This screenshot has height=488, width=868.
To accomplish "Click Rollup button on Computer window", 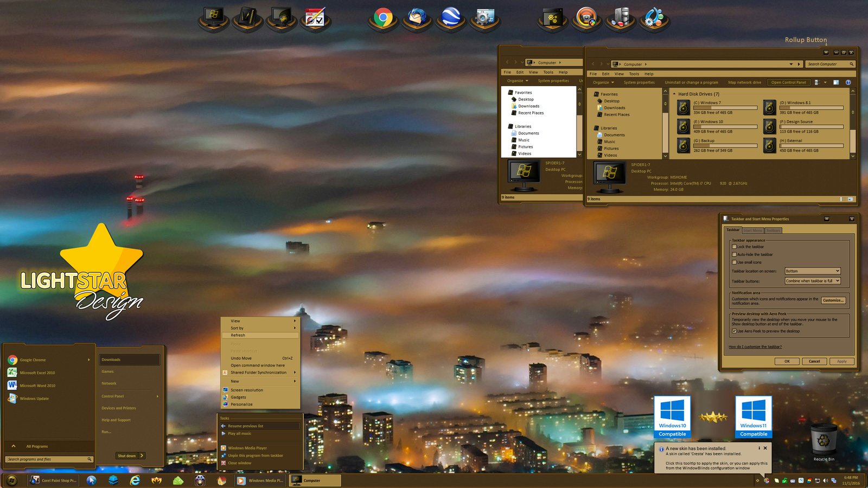I will pos(826,53).
